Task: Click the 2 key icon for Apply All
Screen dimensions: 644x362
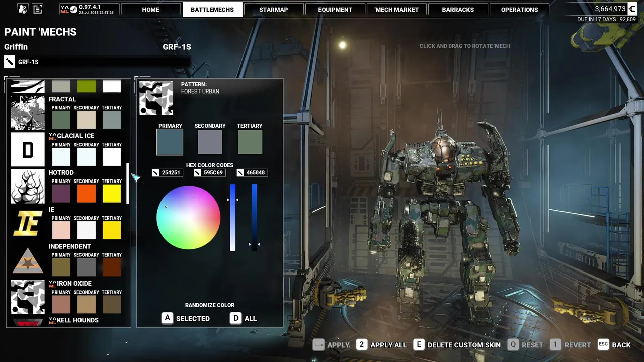Action: point(362,344)
